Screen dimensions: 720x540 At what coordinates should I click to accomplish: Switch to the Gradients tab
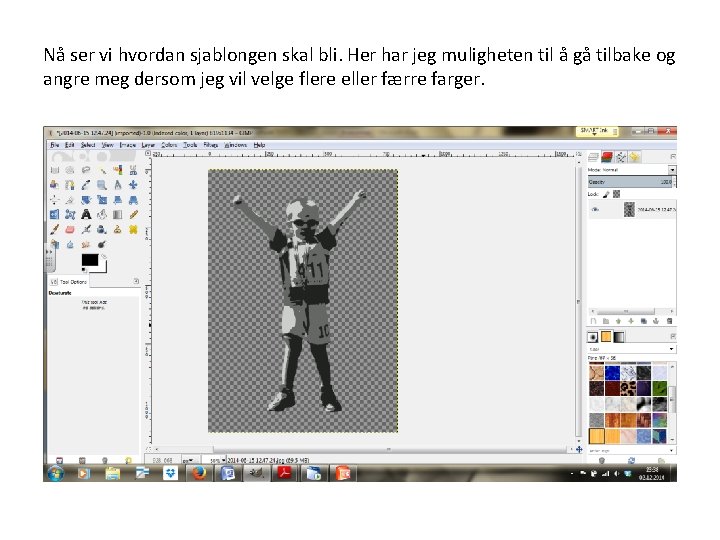click(619, 337)
